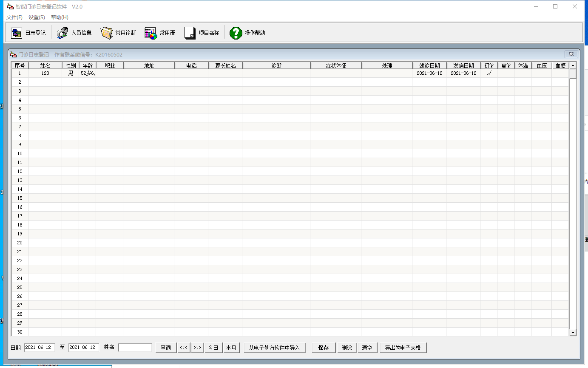Screen dimensions: 588x368
Task: Click the 血糖 column header
Action: click(560, 65)
